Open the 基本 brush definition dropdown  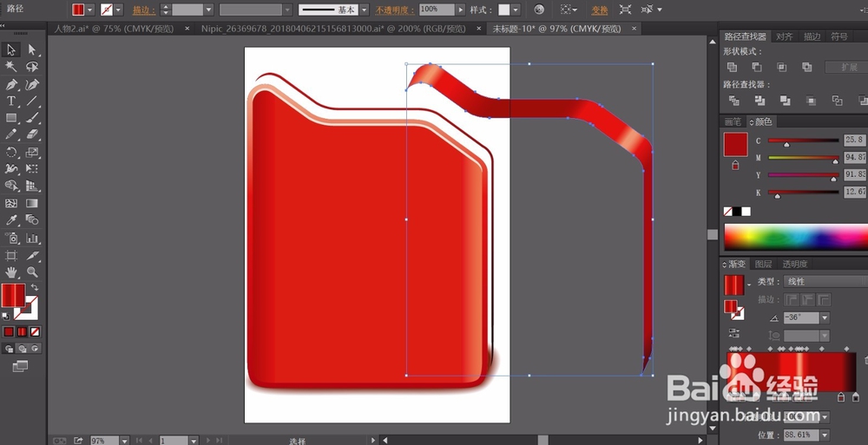coord(365,10)
